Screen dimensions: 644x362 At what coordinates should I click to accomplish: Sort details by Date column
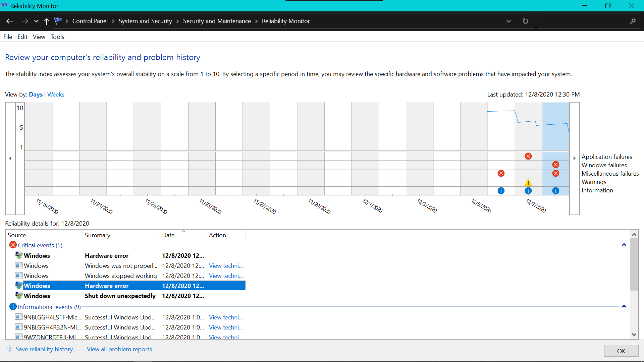click(183, 235)
